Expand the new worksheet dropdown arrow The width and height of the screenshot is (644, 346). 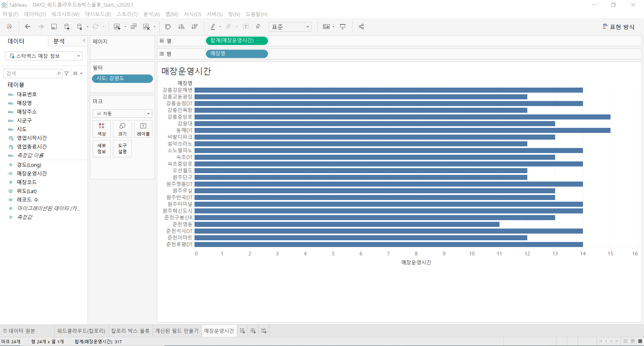pyautogui.click(x=125, y=27)
